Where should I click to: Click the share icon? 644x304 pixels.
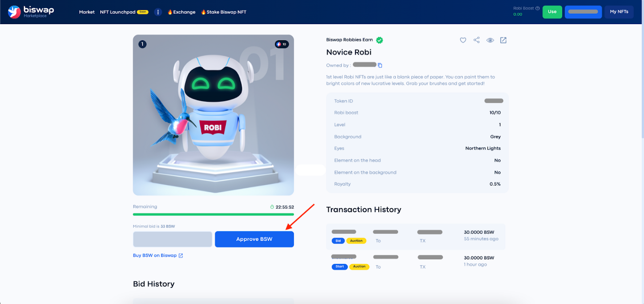click(476, 40)
